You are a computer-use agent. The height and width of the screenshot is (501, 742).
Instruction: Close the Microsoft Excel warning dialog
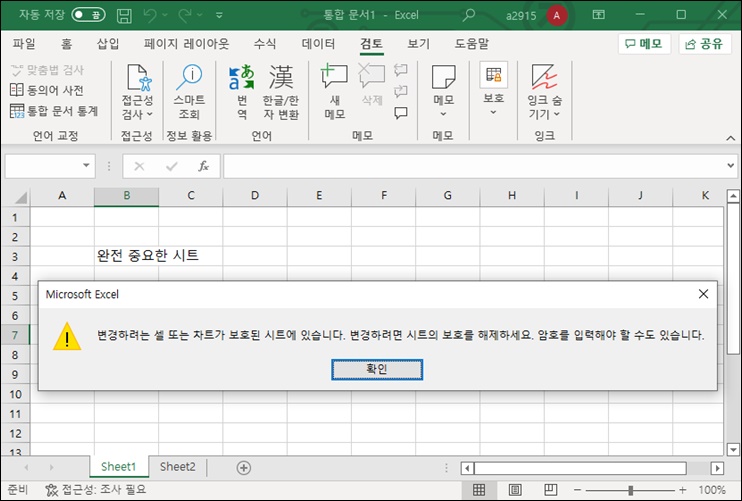[x=703, y=294]
